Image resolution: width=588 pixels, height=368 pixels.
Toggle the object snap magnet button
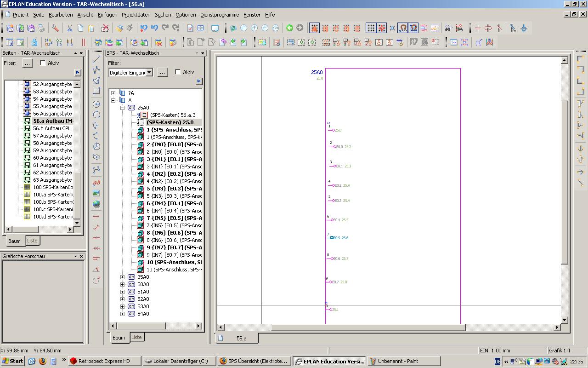pos(403,28)
